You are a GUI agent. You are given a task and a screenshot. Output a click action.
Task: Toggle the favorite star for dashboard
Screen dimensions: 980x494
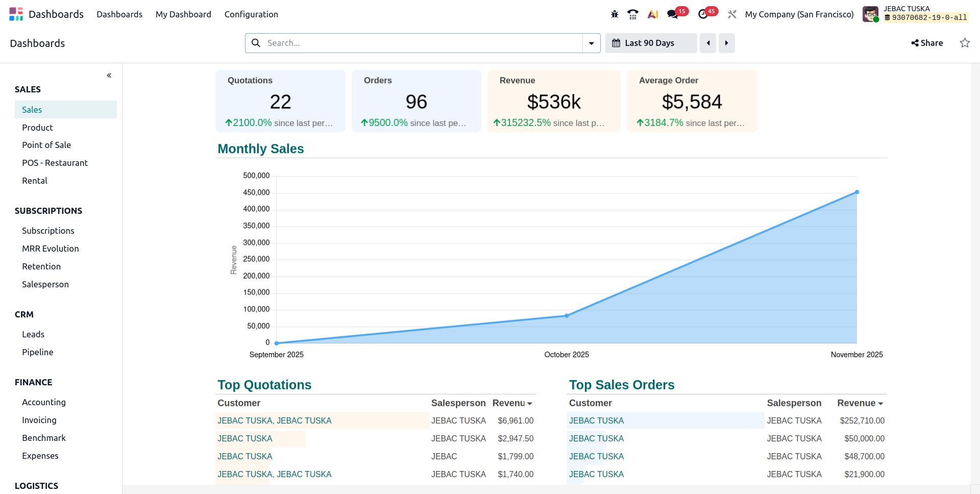[x=965, y=43]
